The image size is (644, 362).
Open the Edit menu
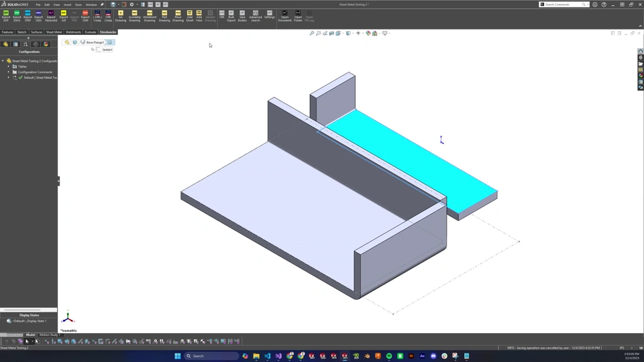click(47, 5)
